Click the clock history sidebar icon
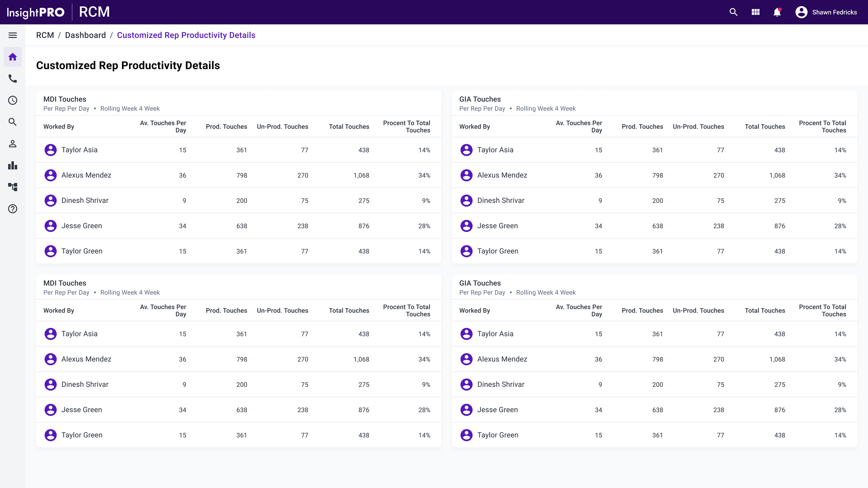Screen dimensions: 868x488 pyautogui.click(x=12, y=100)
